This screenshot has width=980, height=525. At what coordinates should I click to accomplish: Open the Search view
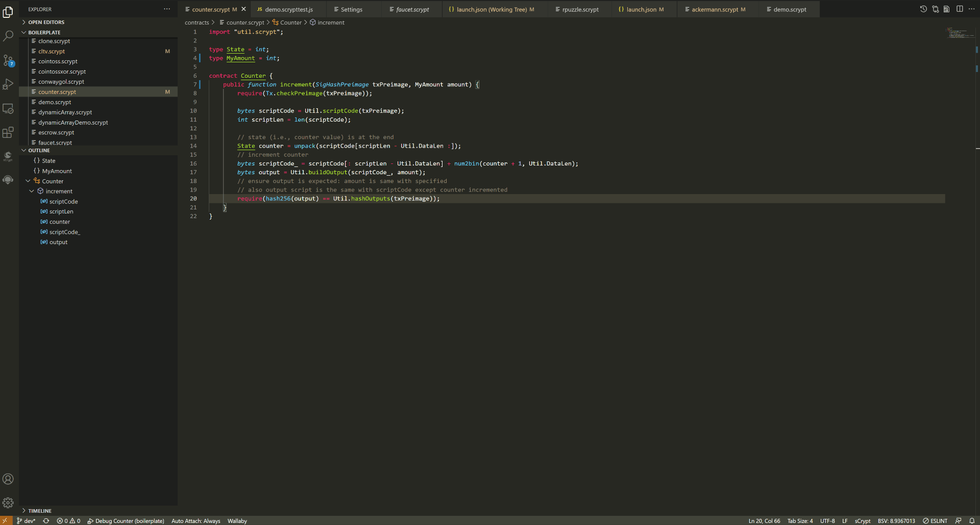coord(8,36)
